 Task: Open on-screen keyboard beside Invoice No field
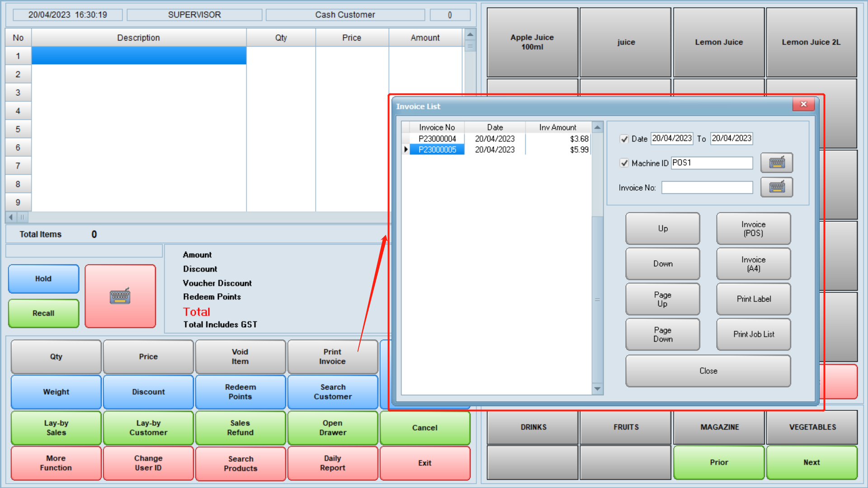(x=776, y=187)
